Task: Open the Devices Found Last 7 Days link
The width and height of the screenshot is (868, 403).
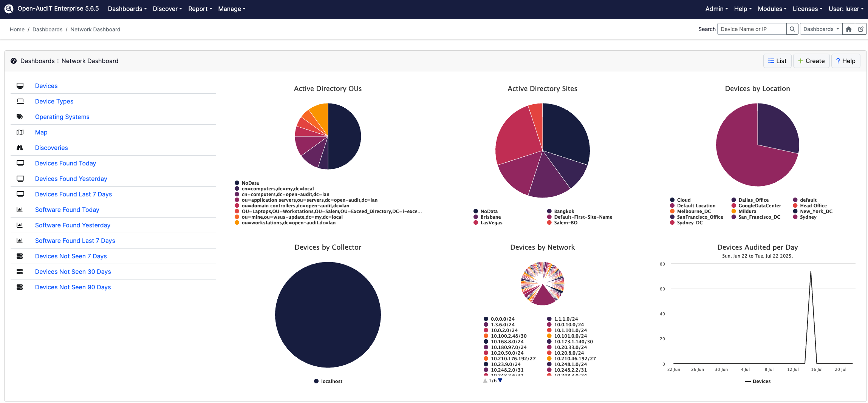Action: [x=73, y=194]
